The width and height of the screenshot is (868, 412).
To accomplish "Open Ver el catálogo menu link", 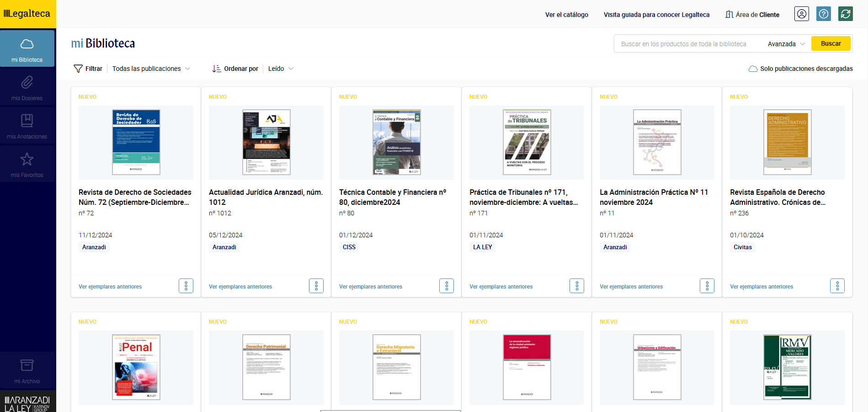I will click(567, 15).
